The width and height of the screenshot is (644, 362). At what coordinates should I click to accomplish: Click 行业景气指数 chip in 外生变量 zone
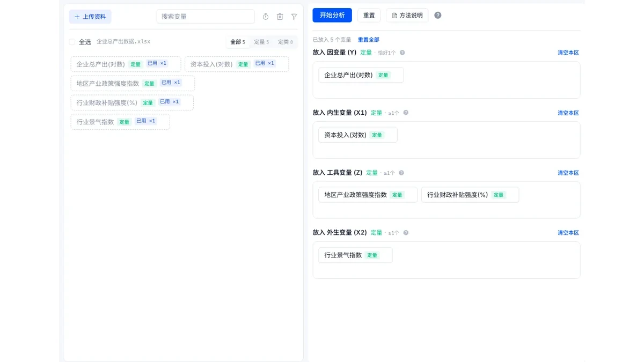pos(355,255)
